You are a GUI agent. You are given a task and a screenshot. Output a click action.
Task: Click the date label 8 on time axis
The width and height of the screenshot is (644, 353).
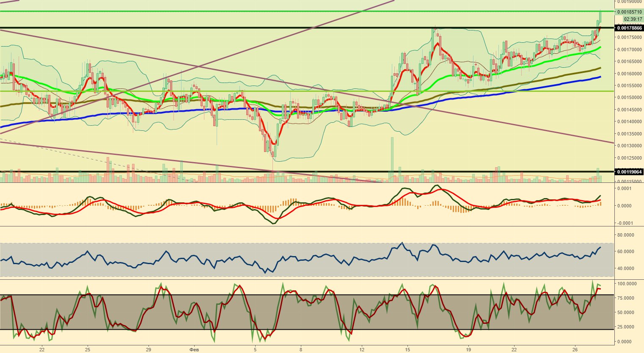tap(301, 350)
